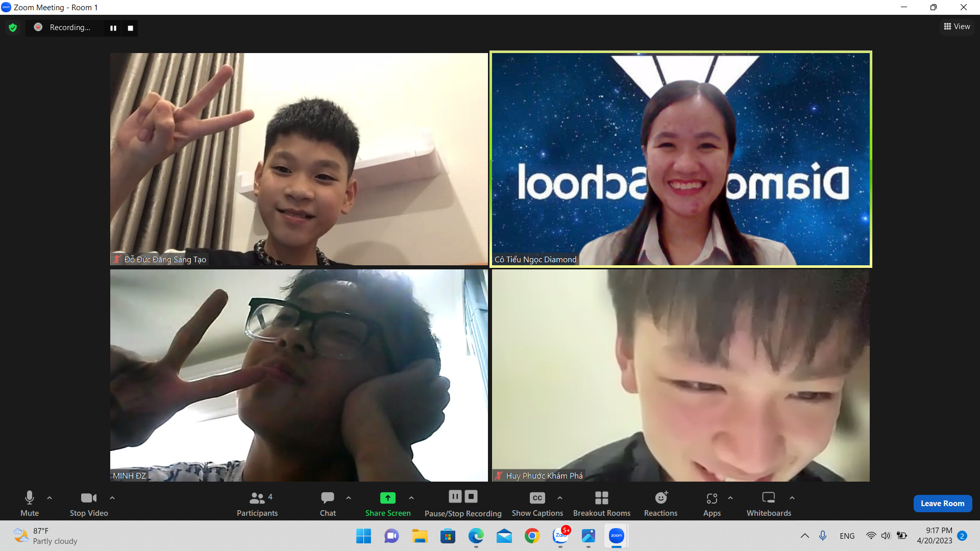Expand video options arrow next to Stop Video
The height and width of the screenshot is (551, 980).
[x=112, y=498]
